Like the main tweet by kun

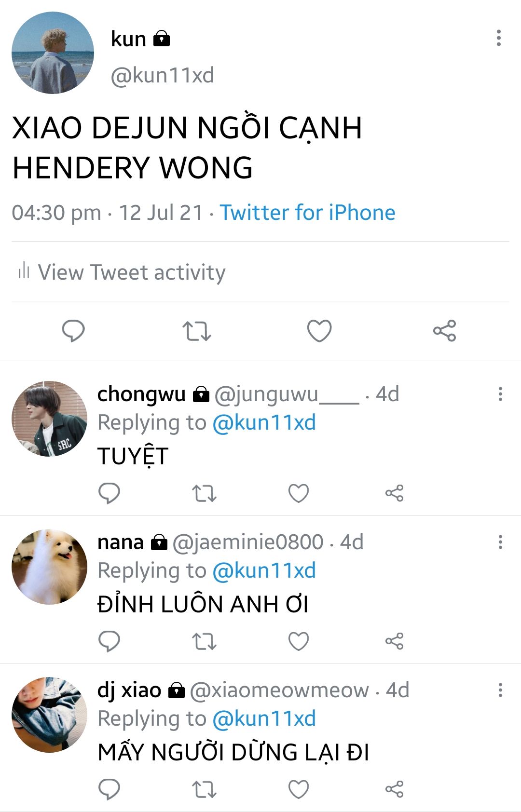[x=319, y=331]
